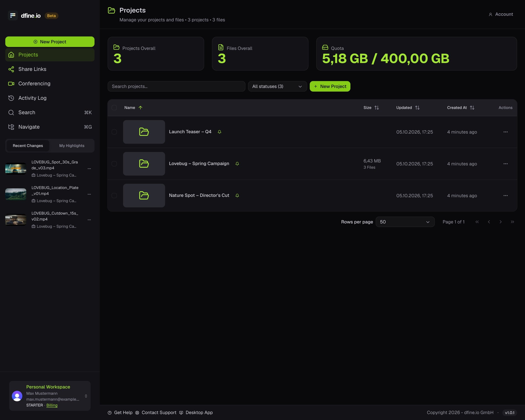
Task: Sort table by Size column
Action: click(x=371, y=108)
